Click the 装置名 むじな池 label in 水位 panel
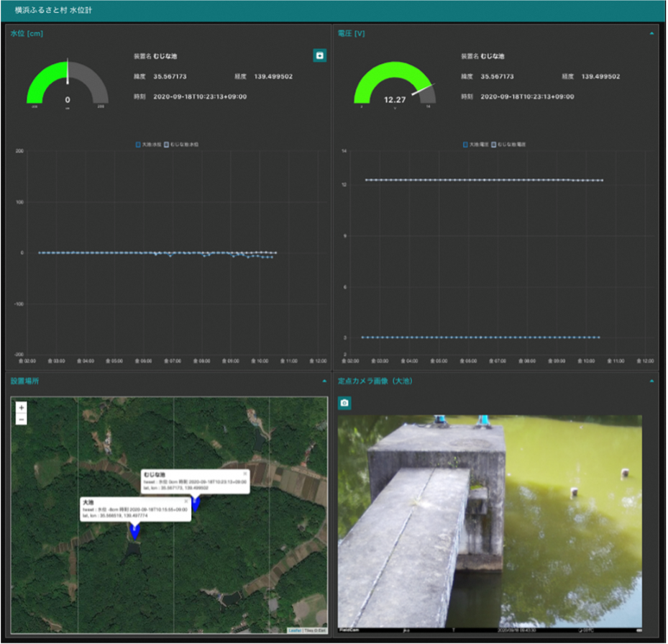The image size is (668, 644). pyautogui.click(x=155, y=56)
